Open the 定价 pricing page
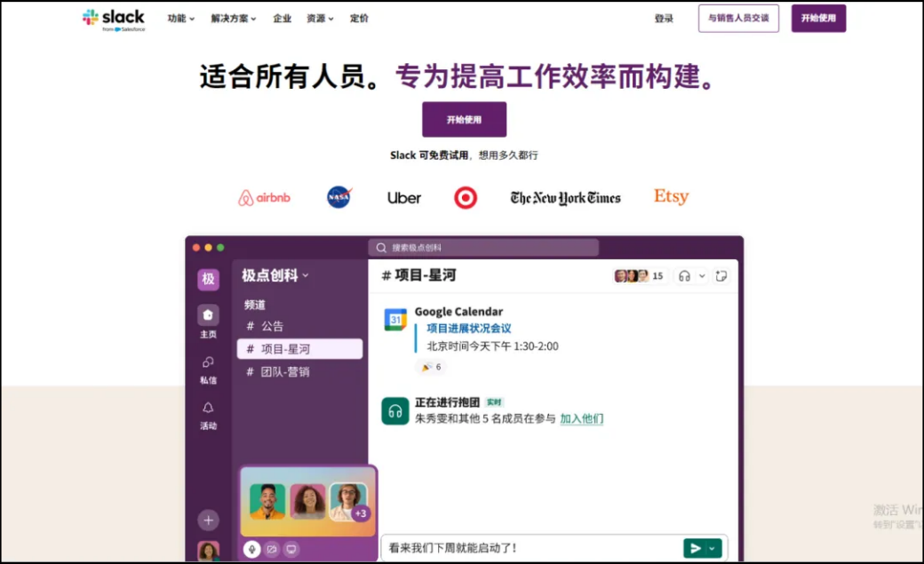Image resolution: width=924 pixels, height=564 pixels. (x=359, y=19)
